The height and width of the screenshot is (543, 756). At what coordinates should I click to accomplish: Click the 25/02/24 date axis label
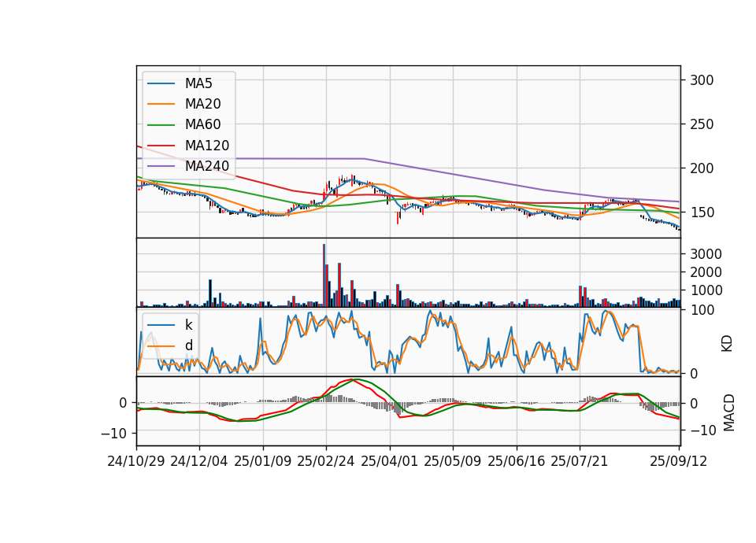325,461
